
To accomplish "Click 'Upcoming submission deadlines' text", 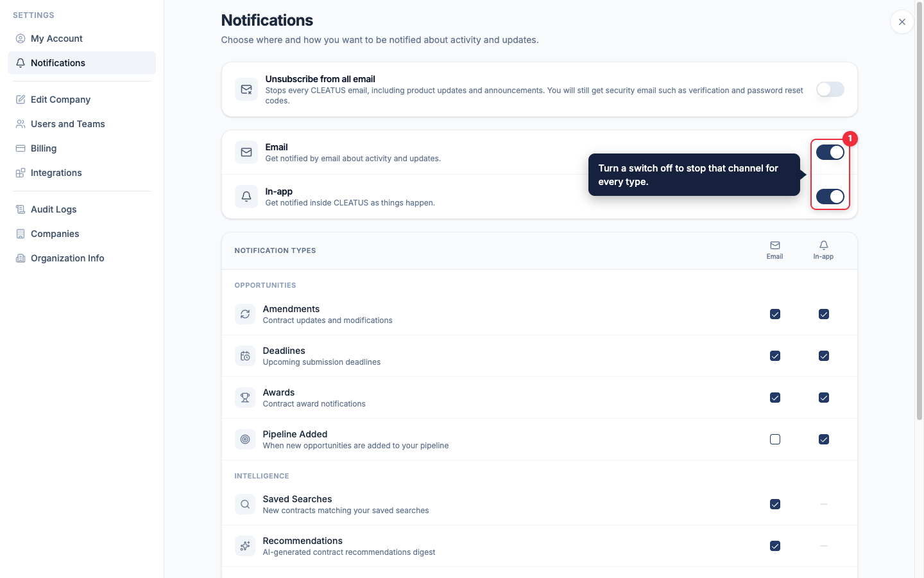I will (321, 362).
